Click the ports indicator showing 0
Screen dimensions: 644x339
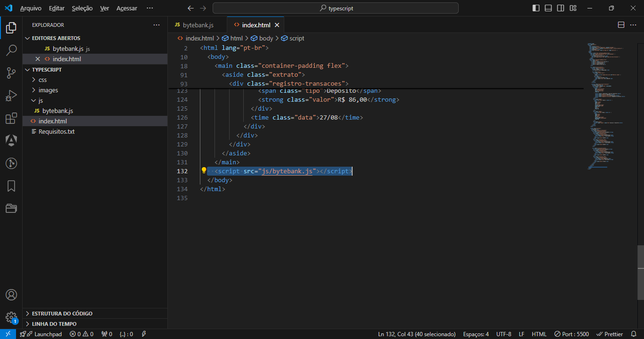point(107,334)
